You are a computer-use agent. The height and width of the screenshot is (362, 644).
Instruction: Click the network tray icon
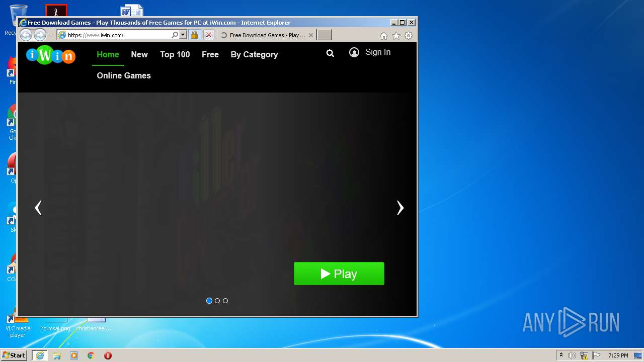click(x=584, y=355)
